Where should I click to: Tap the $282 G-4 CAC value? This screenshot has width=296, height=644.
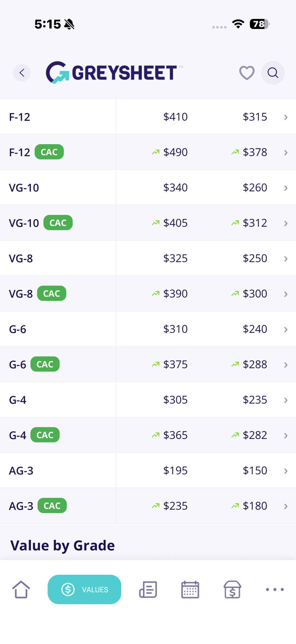coord(255,435)
